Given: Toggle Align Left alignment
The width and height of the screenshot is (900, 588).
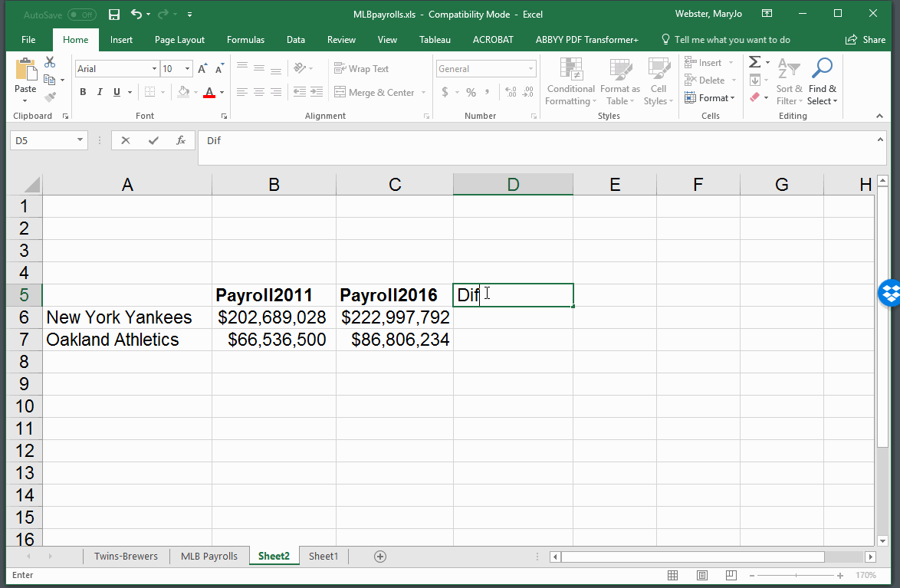Looking at the screenshot, I should (x=242, y=92).
